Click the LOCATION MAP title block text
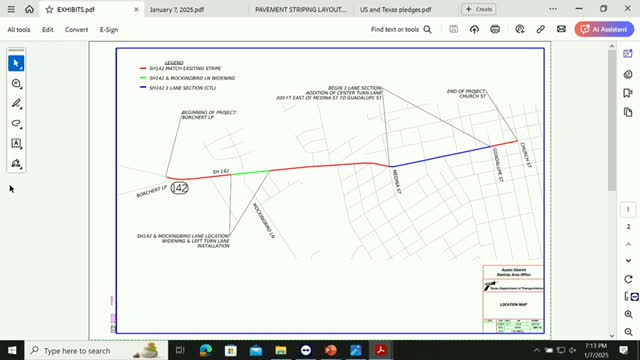This screenshot has width=640, height=360. tap(513, 304)
